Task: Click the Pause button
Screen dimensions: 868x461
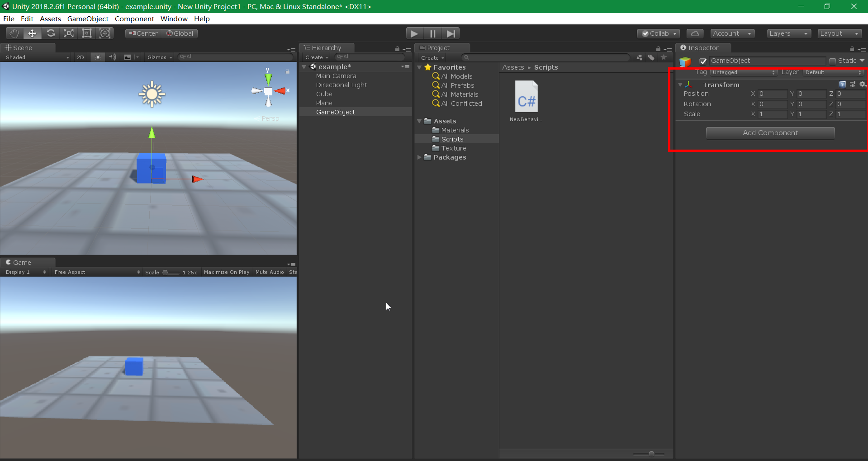Action: (x=432, y=33)
